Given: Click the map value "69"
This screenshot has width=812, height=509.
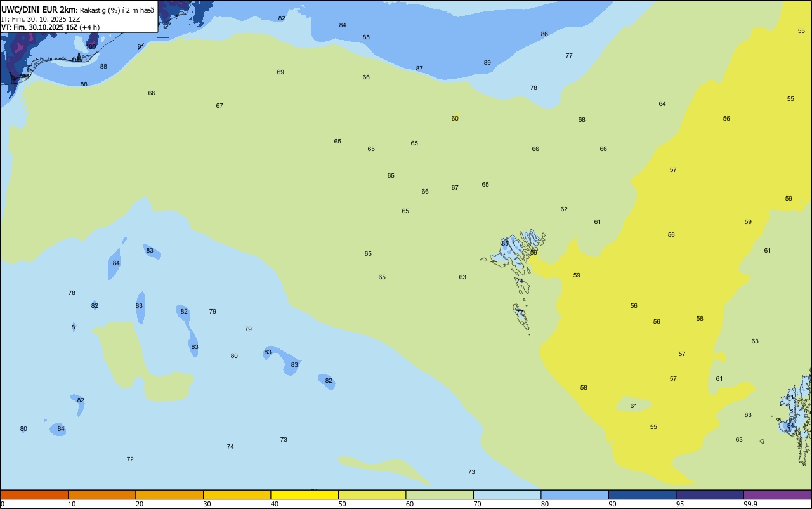Looking at the screenshot, I should (280, 72).
